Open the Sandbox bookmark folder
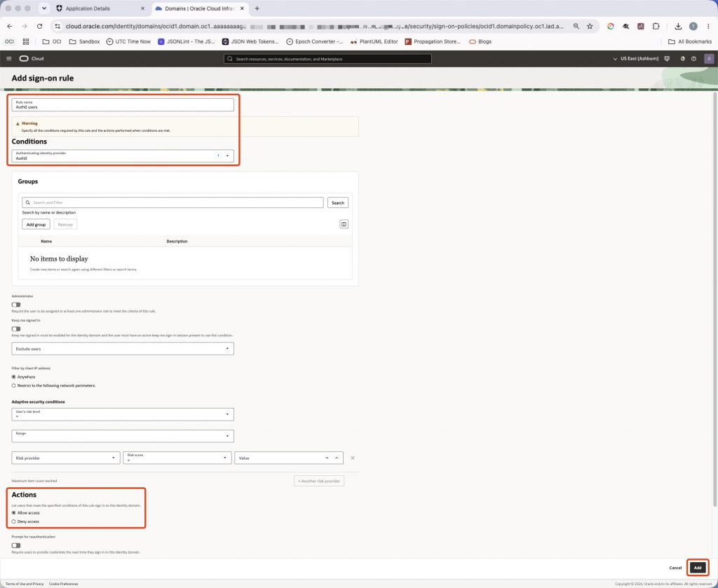The image size is (718, 588). [84, 41]
